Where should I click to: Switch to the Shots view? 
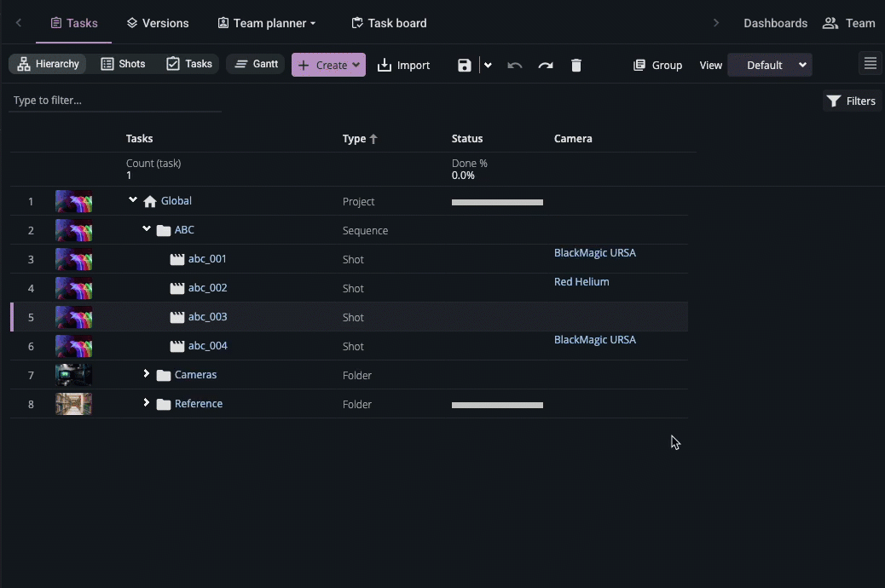124,63
